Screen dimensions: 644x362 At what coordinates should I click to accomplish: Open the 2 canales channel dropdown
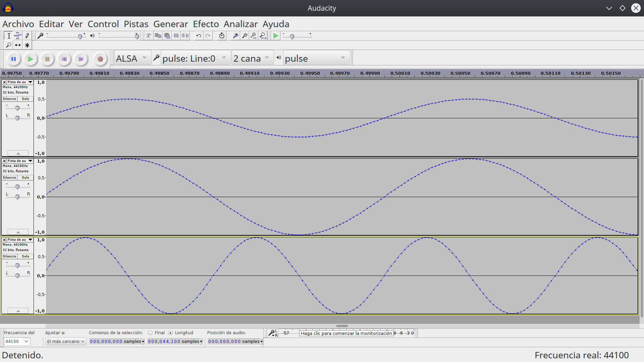pos(253,58)
